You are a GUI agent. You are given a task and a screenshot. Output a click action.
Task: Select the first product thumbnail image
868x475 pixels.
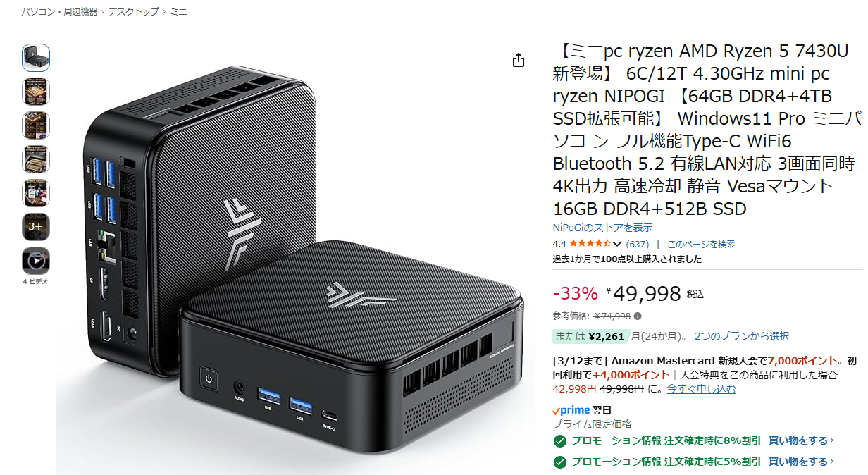pyautogui.click(x=36, y=58)
